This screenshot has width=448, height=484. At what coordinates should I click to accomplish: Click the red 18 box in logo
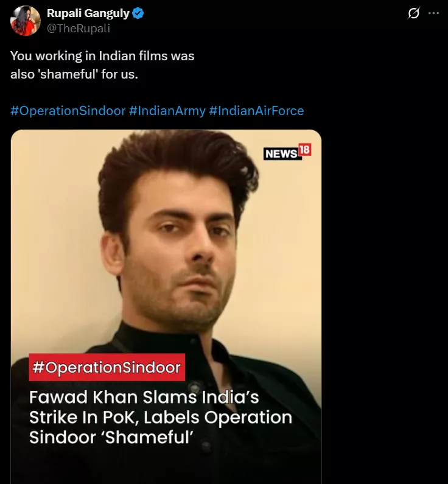point(304,150)
